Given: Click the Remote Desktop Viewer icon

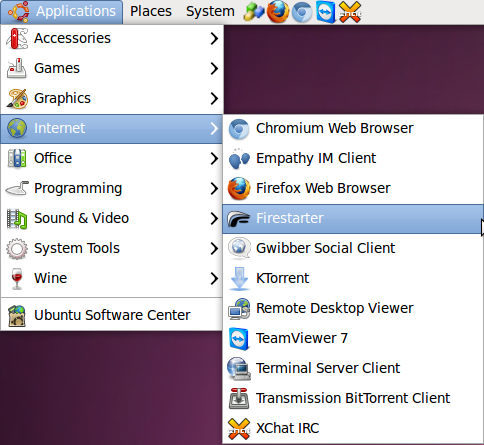Looking at the screenshot, I should [x=239, y=309].
